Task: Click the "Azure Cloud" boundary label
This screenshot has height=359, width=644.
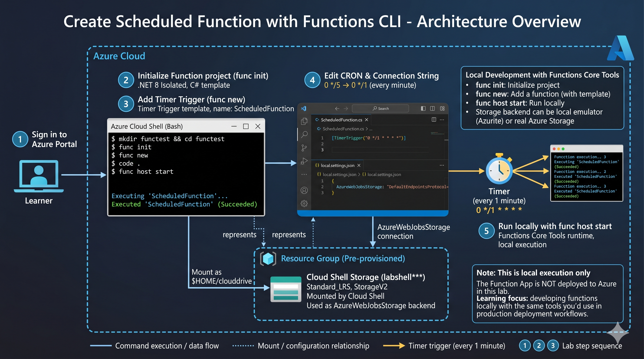Action: coord(119,56)
